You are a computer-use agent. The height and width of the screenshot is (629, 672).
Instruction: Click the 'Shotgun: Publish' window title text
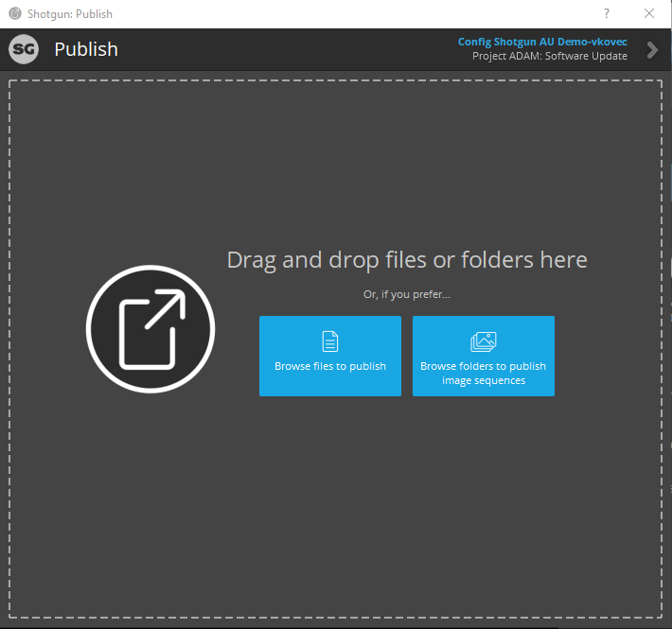pos(71,14)
